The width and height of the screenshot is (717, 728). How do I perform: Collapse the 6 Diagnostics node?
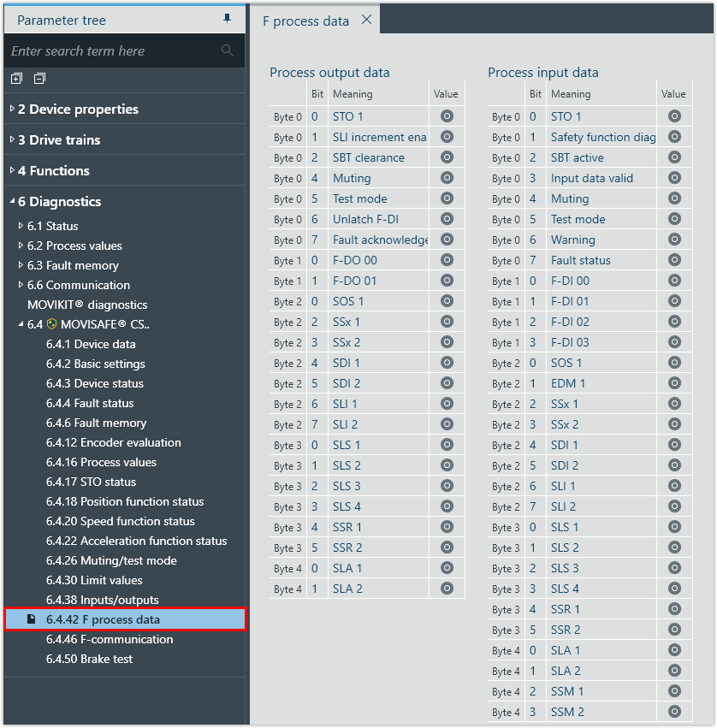click(x=11, y=202)
